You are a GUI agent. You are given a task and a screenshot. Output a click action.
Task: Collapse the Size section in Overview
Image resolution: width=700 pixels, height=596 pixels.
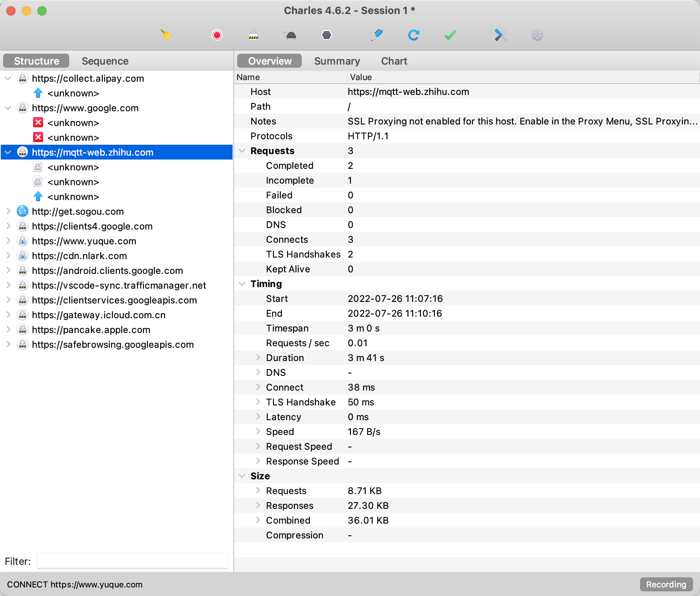coord(242,476)
